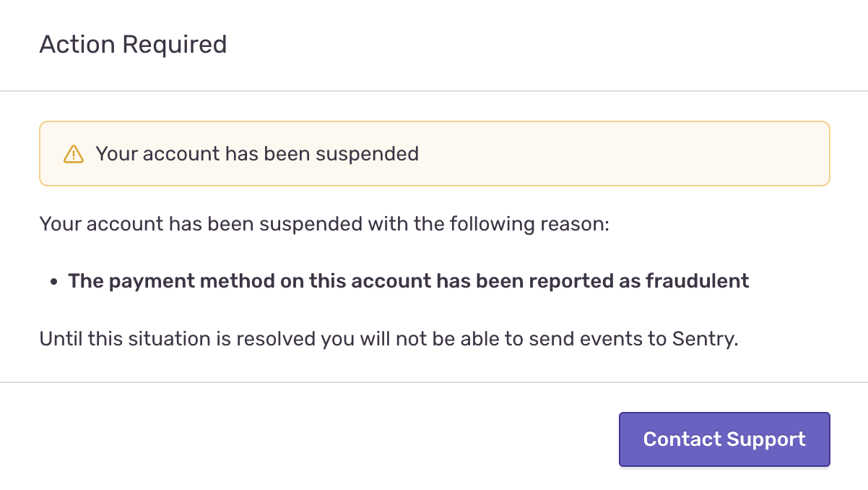Select the Action Required modal heading
The width and height of the screenshot is (868, 490).
click(x=134, y=44)
